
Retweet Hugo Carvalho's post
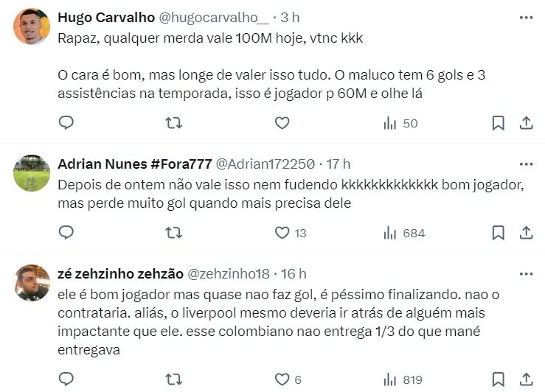(x=174, y=123)
